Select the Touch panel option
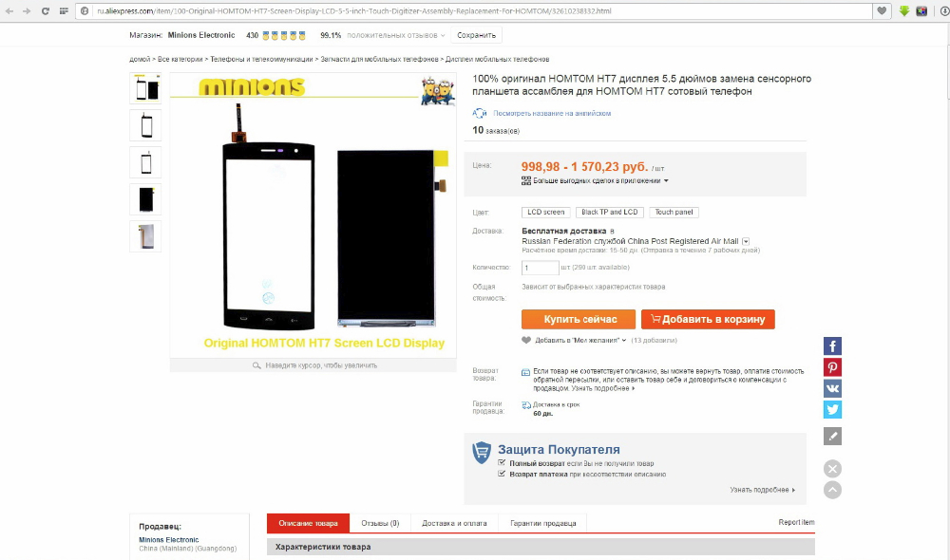This screenshot has height=560, width=950. (674, 212)
